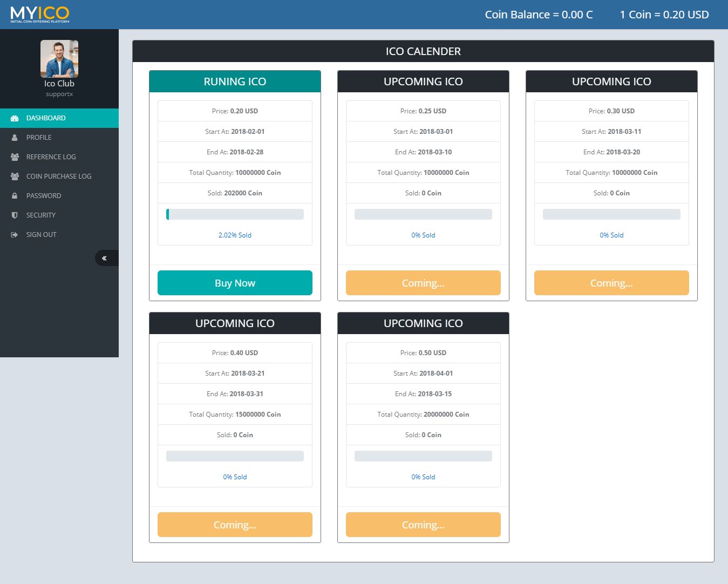Image resolution: width=728 pixels, height=584 pixels.
Task: Click the Password lock icon
Action: (x=15, y=196)
